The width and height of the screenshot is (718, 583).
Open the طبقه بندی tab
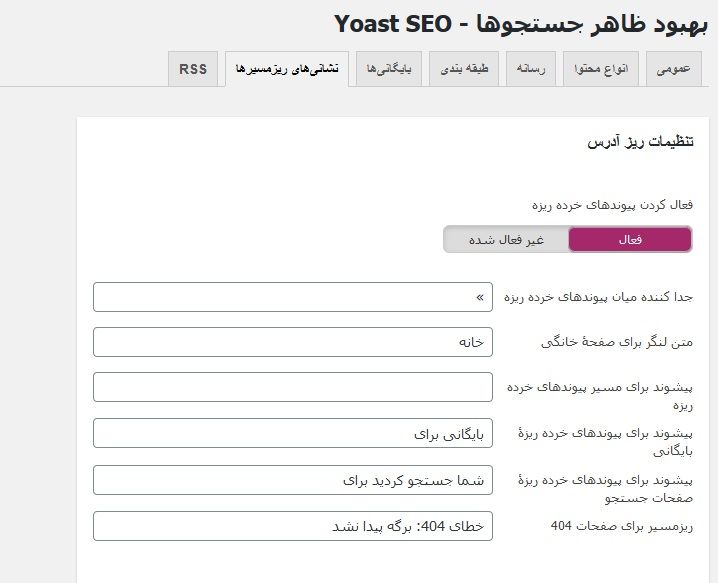(x=464, y=69)
